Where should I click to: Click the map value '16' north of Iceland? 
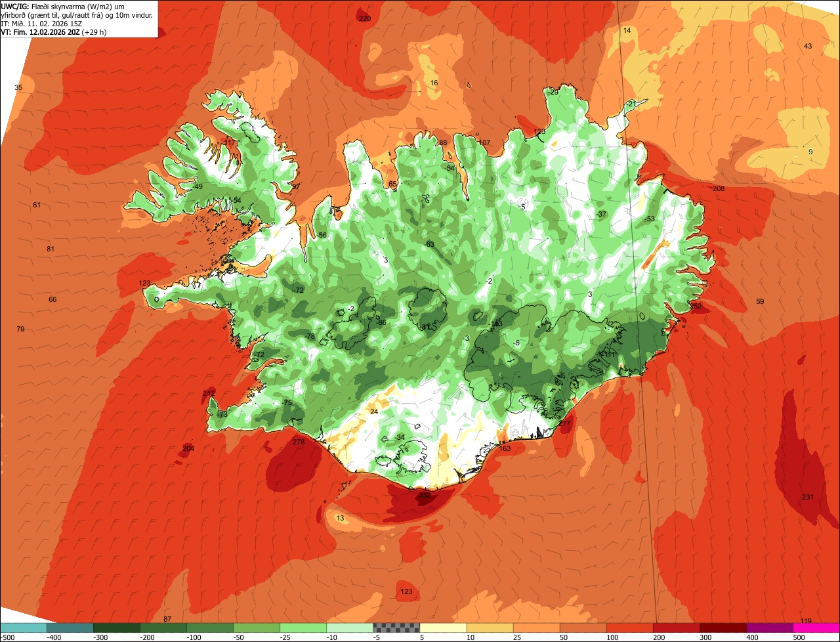pyautogui.click(x=434, y=83)
